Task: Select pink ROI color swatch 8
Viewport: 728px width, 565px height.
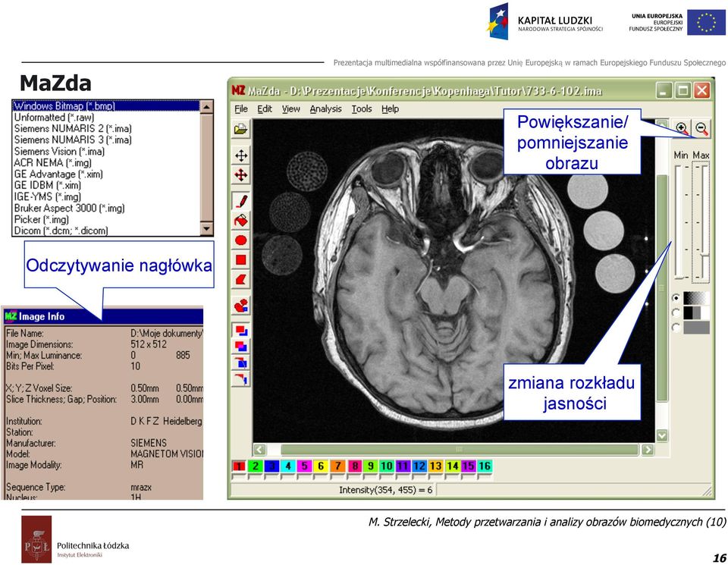Action: click(x=354, y=466)
